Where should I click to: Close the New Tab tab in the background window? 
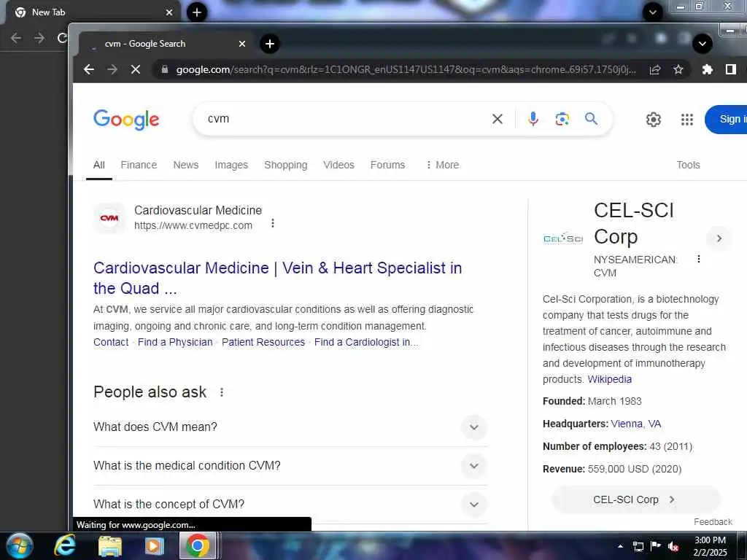[x=169, y=12]
